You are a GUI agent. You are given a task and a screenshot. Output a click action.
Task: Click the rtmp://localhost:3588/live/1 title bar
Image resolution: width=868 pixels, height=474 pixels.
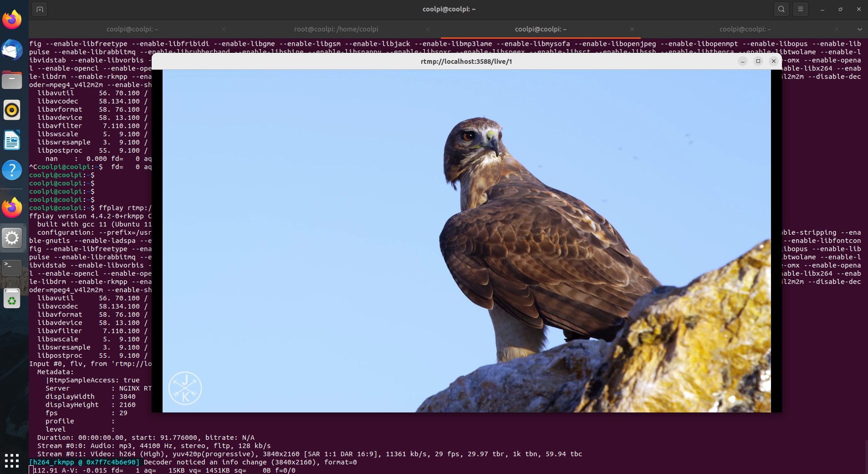[x=466, y=61]
